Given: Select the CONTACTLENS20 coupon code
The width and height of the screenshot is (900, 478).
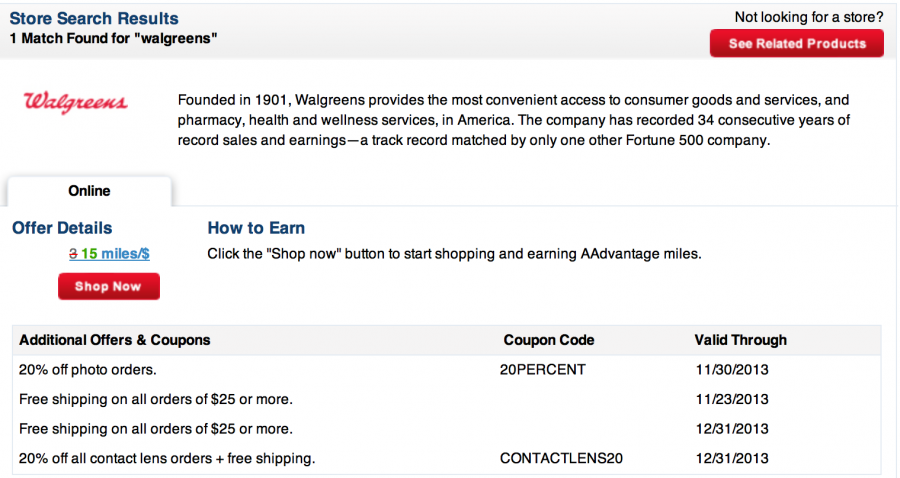Looking at the screenshot, I should click(561, 458).
